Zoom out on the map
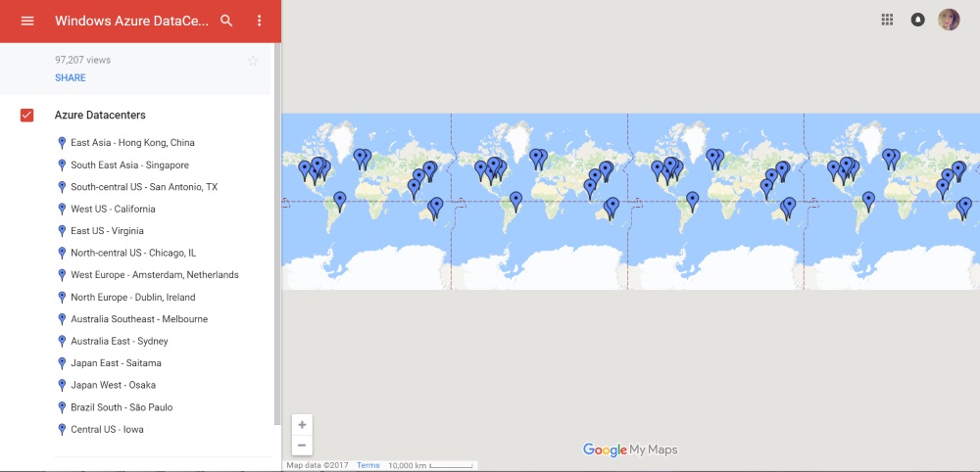Viewport: 980px width, 472px height. (302, 446)
